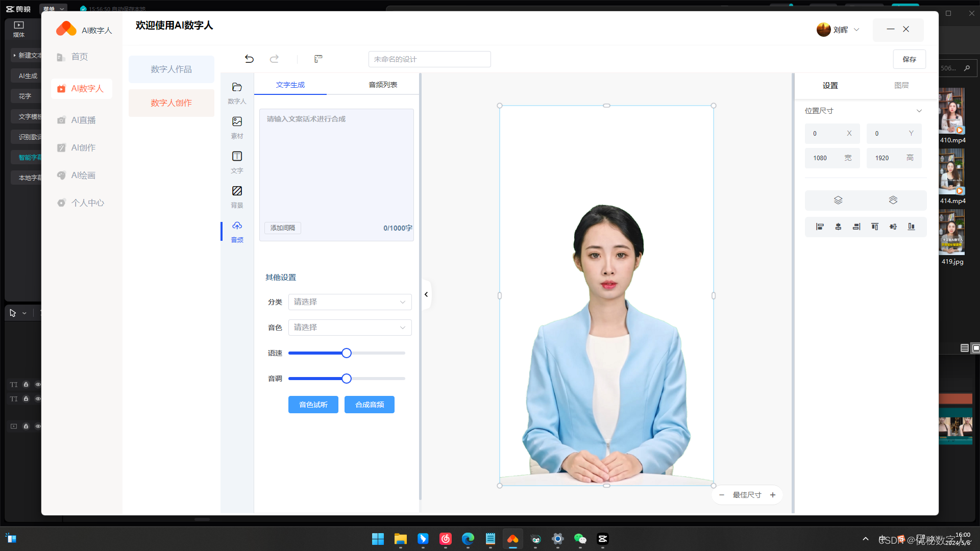
Task: Click the undo arrow icon
Action: point(249,59)
